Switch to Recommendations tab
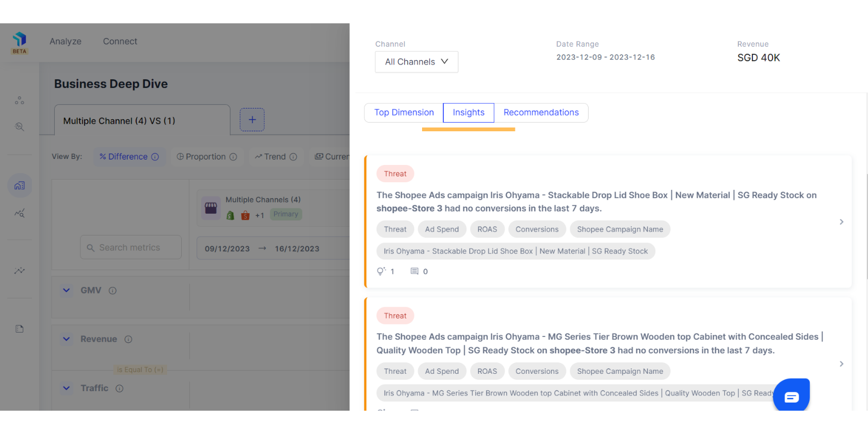The height and width of the screenshot is (434, 868). point(541,112)
